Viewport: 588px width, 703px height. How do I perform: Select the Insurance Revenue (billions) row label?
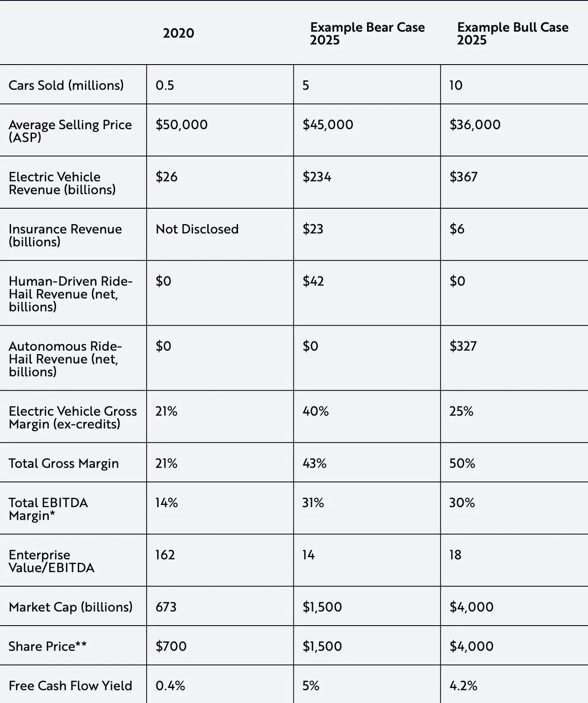[65, 235]
